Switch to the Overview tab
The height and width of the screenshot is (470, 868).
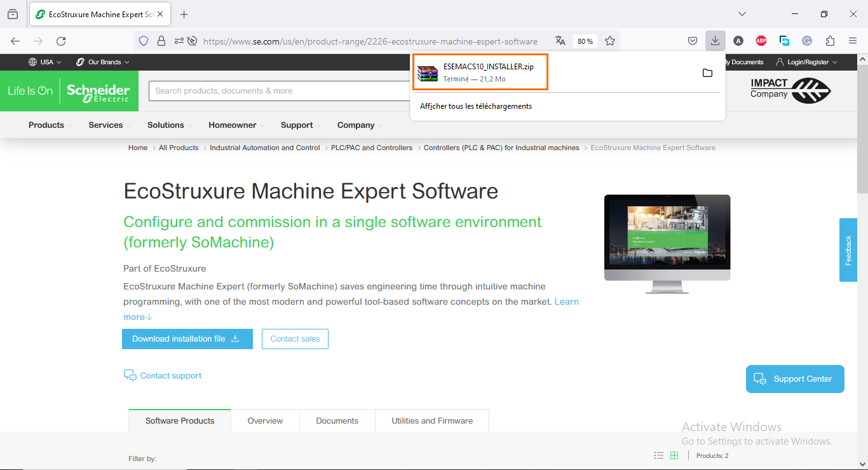tap(265, 420)
